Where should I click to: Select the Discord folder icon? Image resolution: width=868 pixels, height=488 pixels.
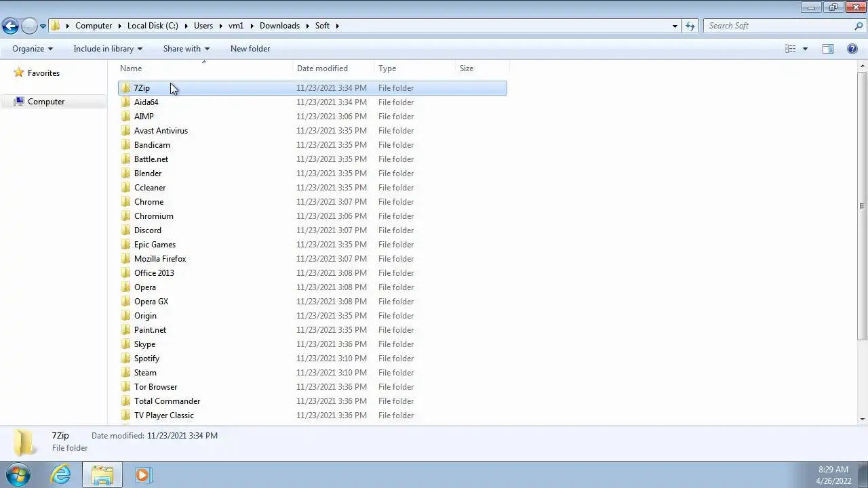tap(126, 230)
